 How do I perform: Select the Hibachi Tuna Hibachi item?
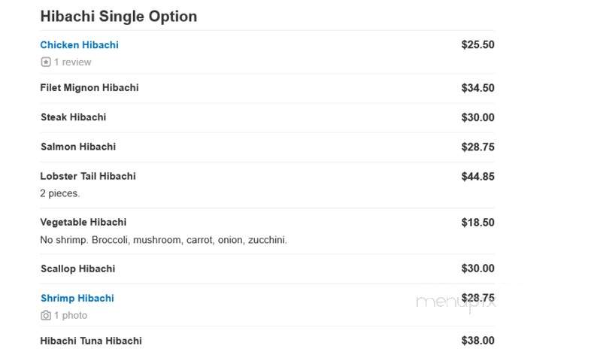point(91,341)
